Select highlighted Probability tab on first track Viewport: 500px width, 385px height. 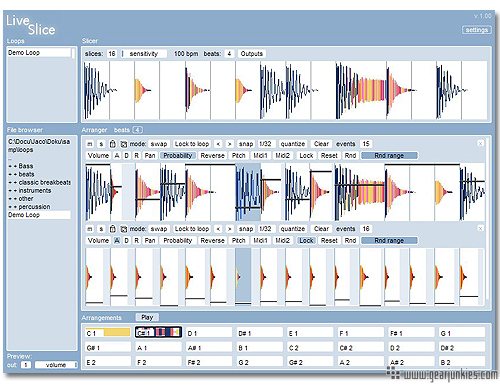coord(178,156)
